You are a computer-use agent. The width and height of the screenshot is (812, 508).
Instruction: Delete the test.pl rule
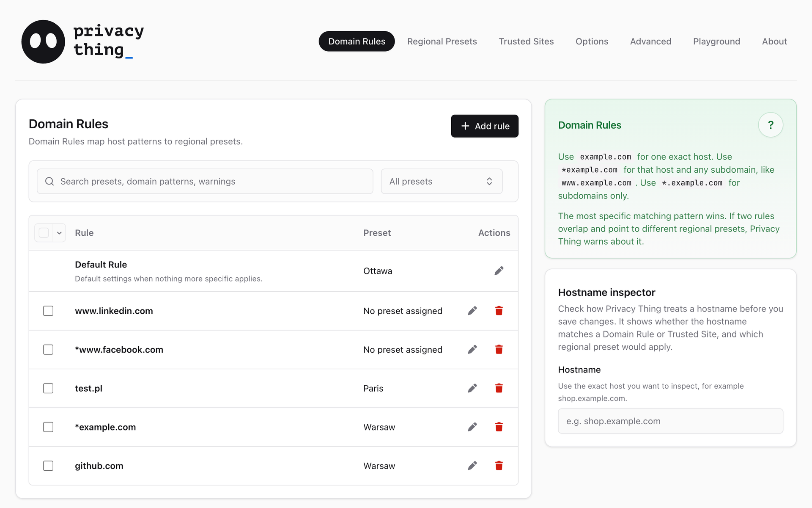pos(499,388)
